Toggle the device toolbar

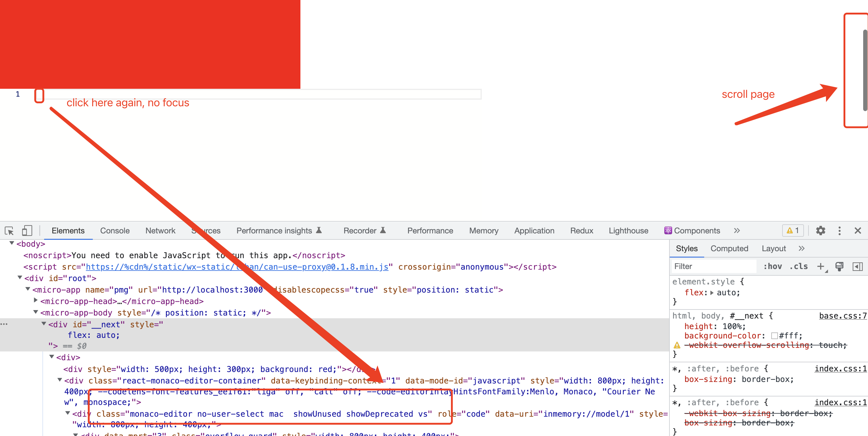27,231
